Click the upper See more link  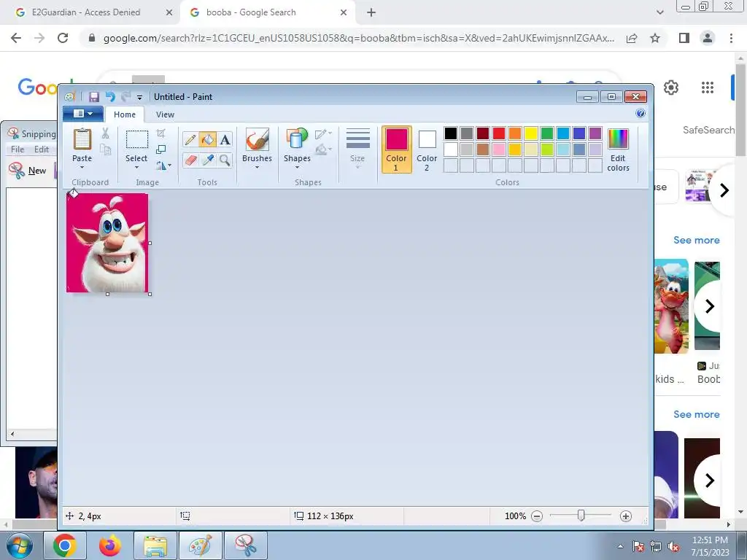pyautogui.click(x=696, y=240)
